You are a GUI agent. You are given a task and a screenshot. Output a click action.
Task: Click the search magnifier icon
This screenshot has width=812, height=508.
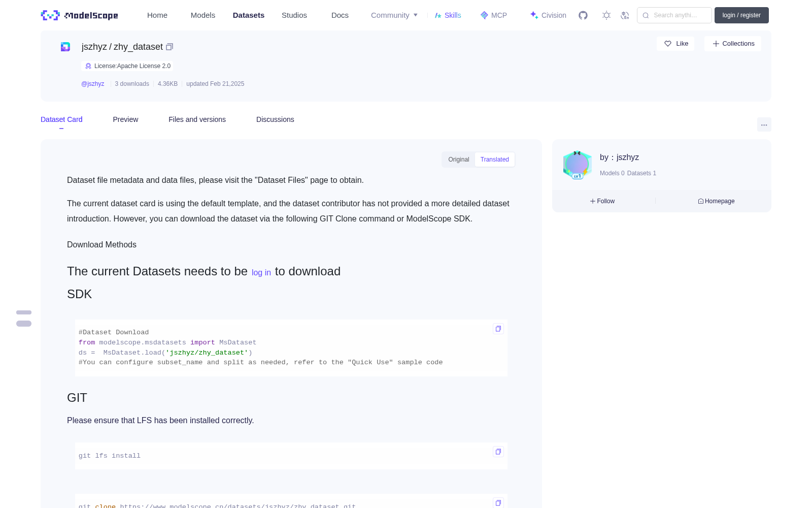646,15
